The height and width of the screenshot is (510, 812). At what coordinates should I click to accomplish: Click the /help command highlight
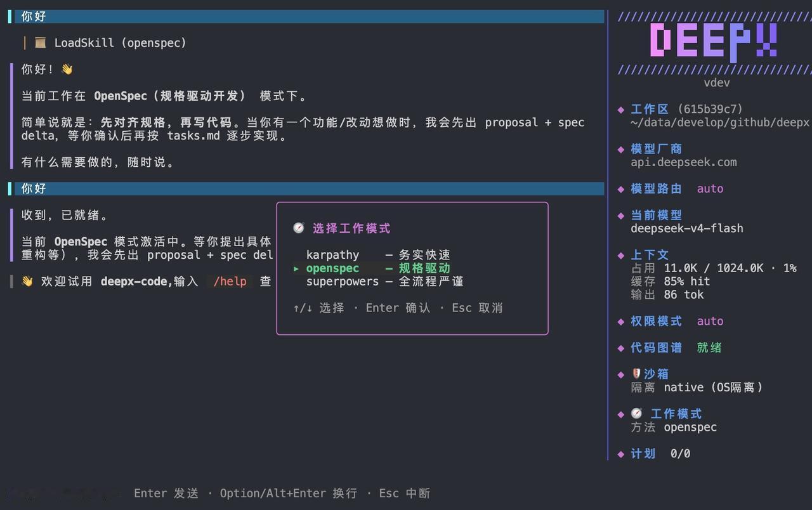(230, 281)
